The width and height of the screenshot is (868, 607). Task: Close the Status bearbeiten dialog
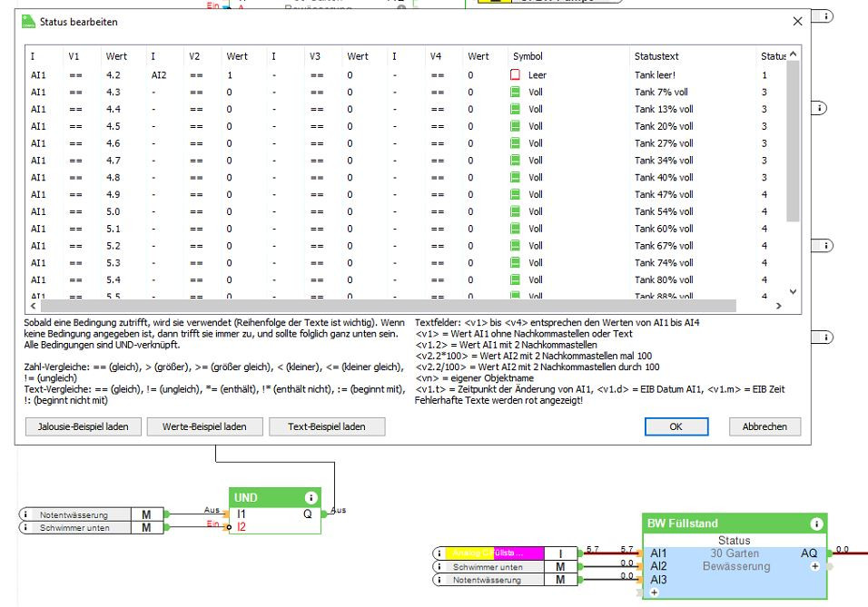[797, 22]
